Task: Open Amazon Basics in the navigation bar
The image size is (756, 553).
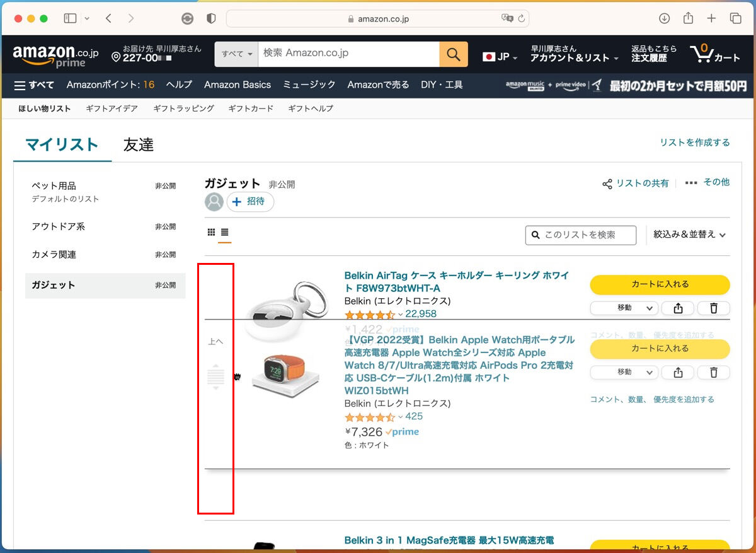Action: click(238, 84)
